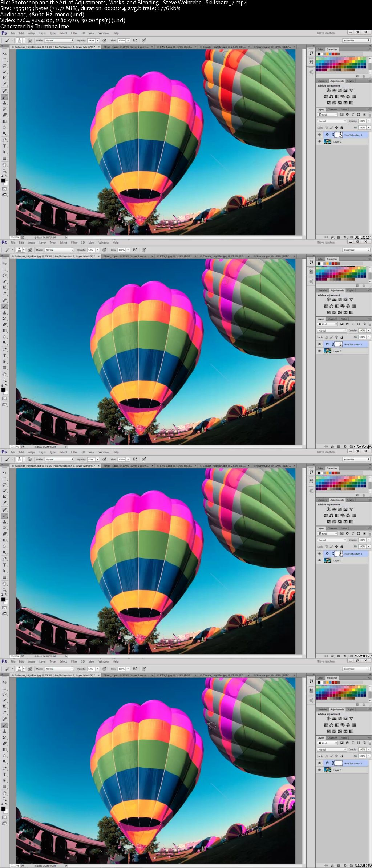The image size is (372, 868).
Task: Select the layer mask thumbnail in the bottom frame
Action: point(338,763)
